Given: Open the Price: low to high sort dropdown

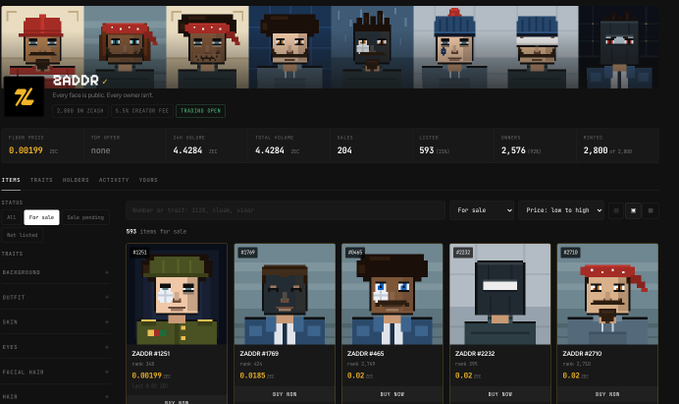Looking at the screenshot, I should pyautogui.click(x=561, y=210).
